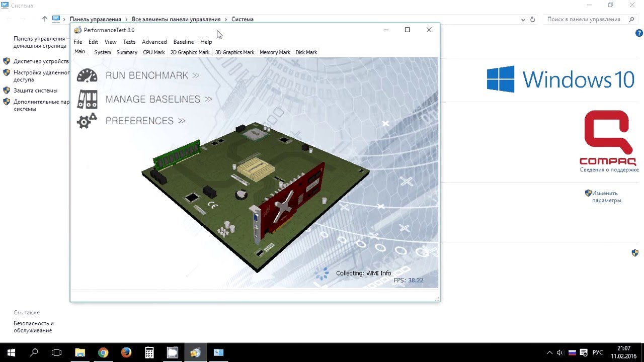Open the action center notifications icon
Screen dimensions: 644x362
[584, 352]
